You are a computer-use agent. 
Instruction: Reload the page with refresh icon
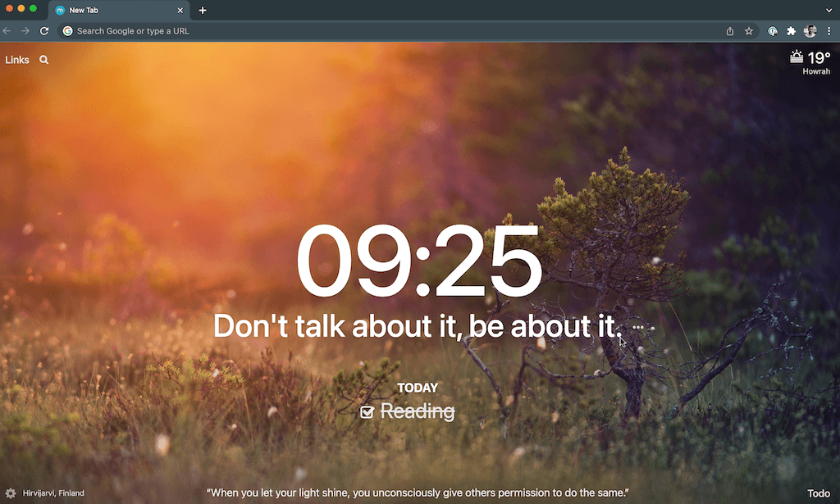[x=44, y=31]
